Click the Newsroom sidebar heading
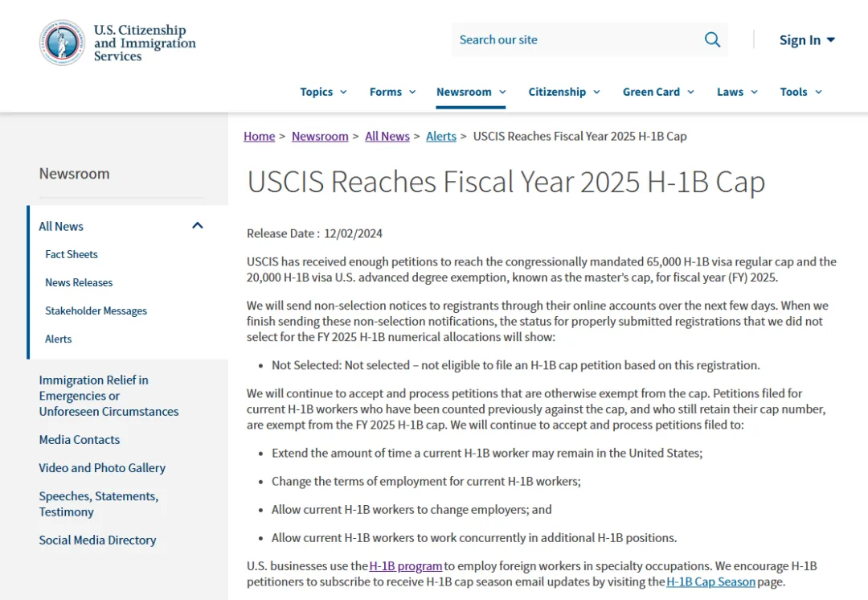868x600 pixels. pos(74,174)
